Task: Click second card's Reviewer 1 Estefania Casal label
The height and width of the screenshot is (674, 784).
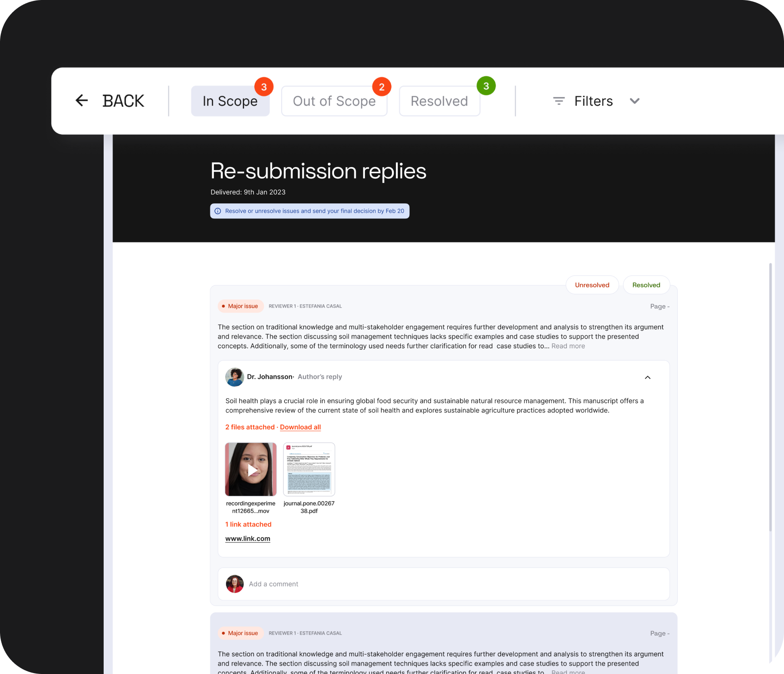Action: [x=305, y=633]
